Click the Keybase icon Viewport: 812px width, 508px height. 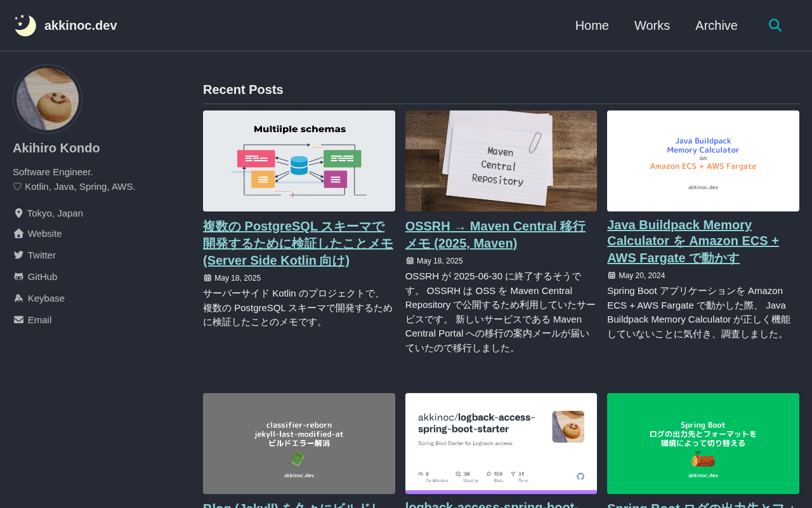pos(18,298)
